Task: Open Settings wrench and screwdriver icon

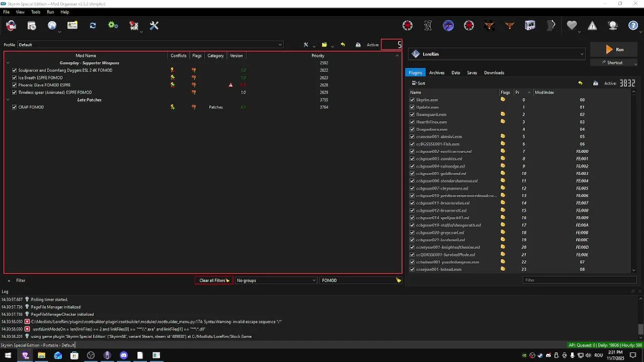Action: point(154,25)
